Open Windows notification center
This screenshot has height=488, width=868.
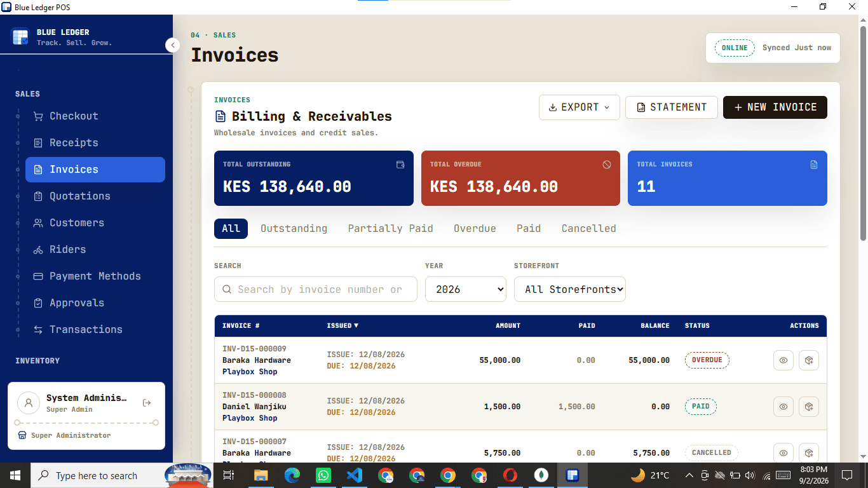846,475
